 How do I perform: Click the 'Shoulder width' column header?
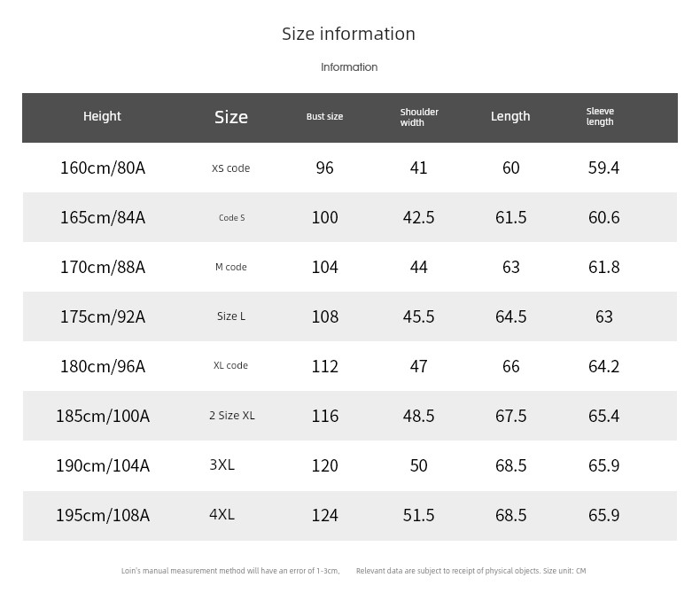[419, 117]
